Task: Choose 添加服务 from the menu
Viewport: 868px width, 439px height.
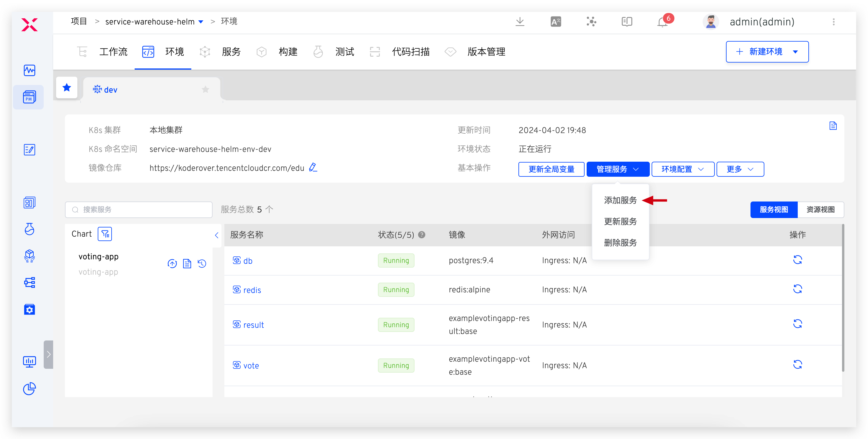Action: (620, 200)
